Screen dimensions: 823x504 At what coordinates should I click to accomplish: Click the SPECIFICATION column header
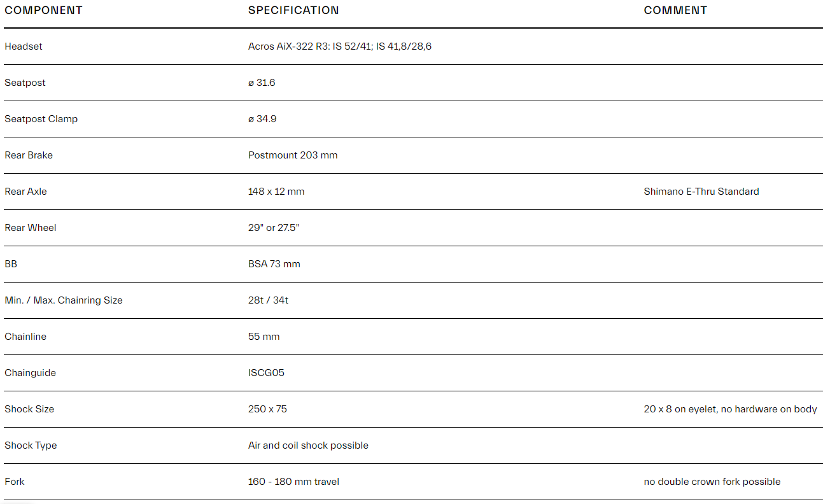(x=293, y=10)
